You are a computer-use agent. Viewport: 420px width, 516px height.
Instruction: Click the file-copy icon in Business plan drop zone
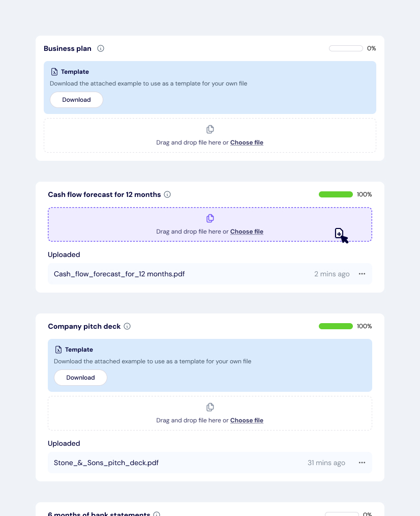[x=210, y=129]
